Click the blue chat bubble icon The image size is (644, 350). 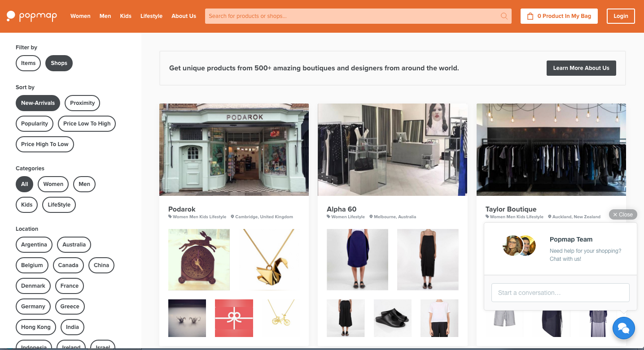point(624,328)
